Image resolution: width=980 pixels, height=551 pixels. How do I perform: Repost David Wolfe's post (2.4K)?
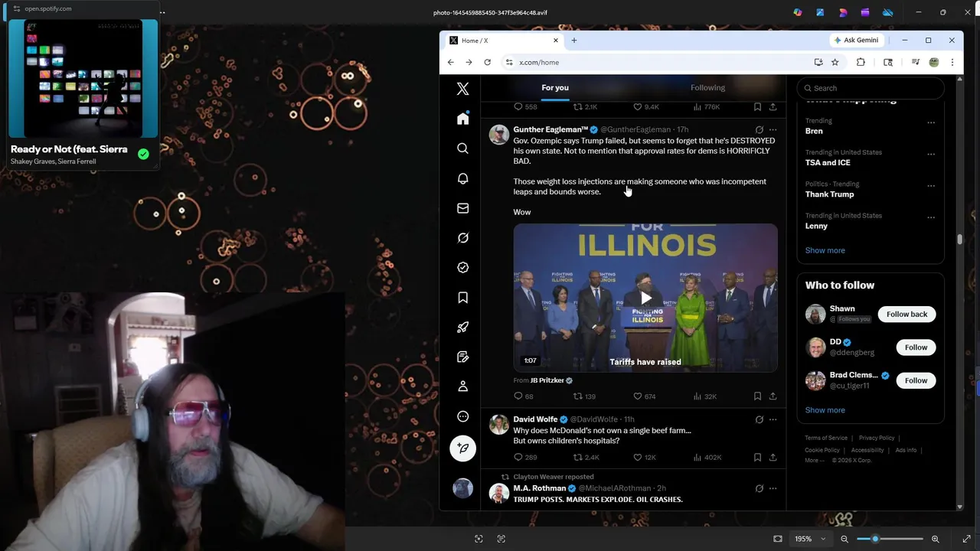[586, 457]
